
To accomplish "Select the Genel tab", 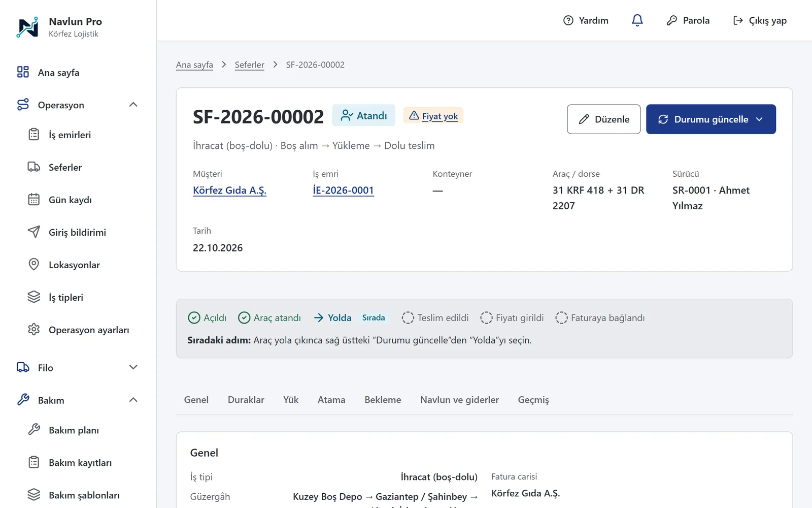I will (196, 400).
